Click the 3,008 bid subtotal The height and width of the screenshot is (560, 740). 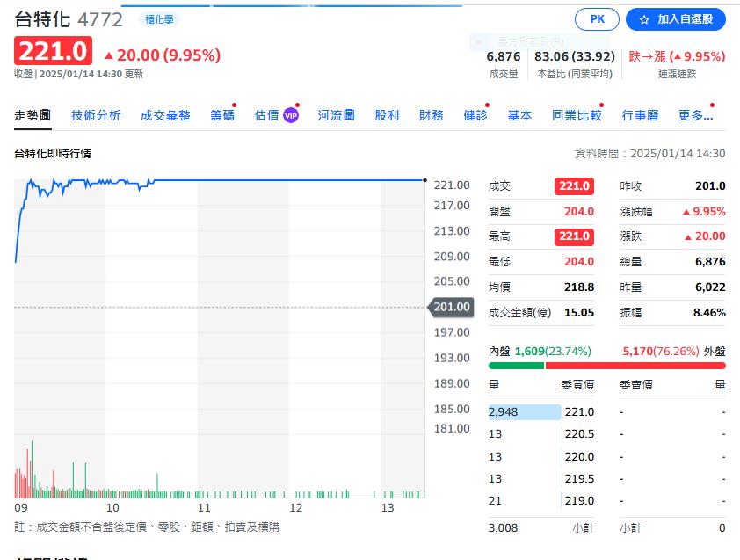(x=503, y=527)
